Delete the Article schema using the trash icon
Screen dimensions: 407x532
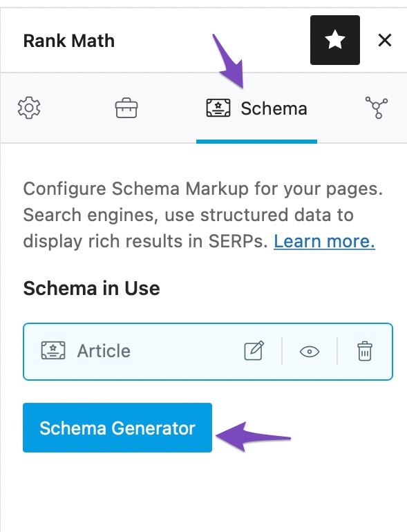tap(365, 351)
